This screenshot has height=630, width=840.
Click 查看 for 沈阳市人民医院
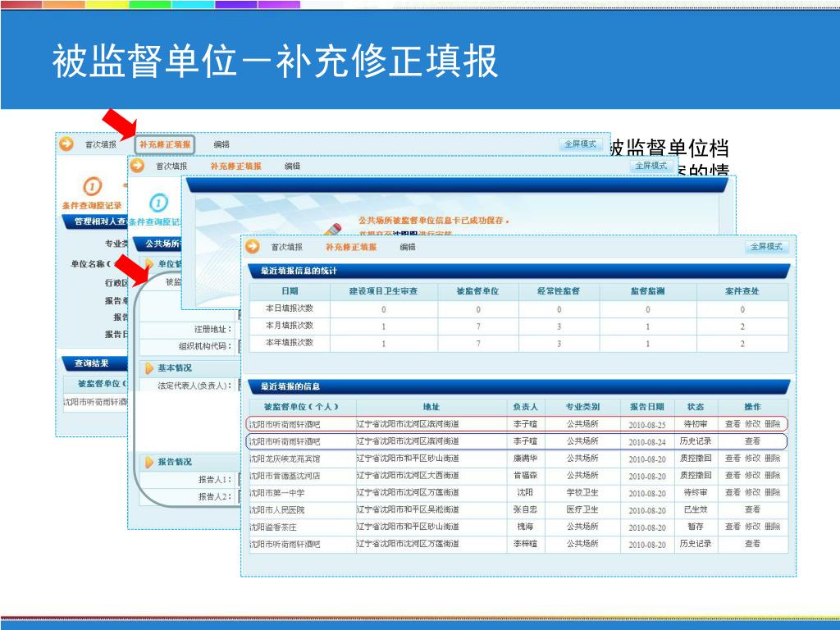point(752,509)
